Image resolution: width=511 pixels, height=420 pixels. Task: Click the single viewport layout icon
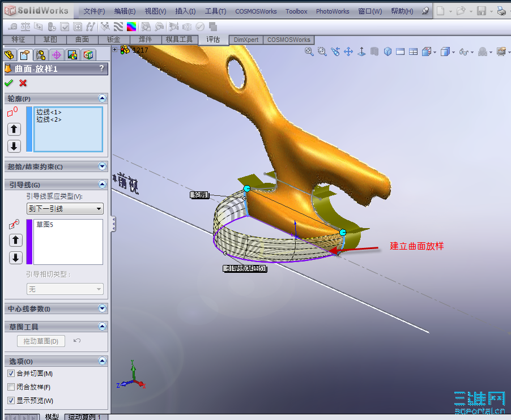click(x=400, y=52)
